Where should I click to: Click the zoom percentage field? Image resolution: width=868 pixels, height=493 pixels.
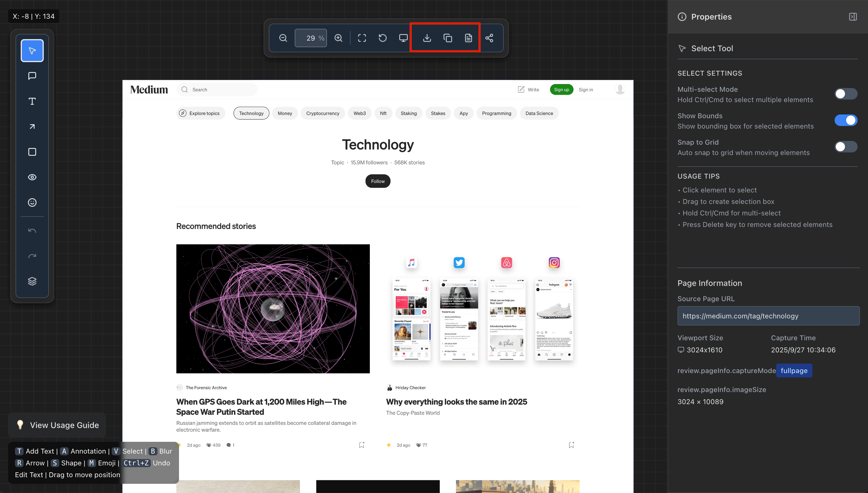(310, 38)
